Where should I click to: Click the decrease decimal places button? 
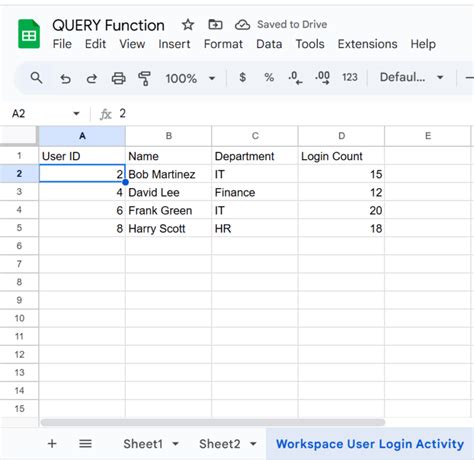tap(295, 78)
